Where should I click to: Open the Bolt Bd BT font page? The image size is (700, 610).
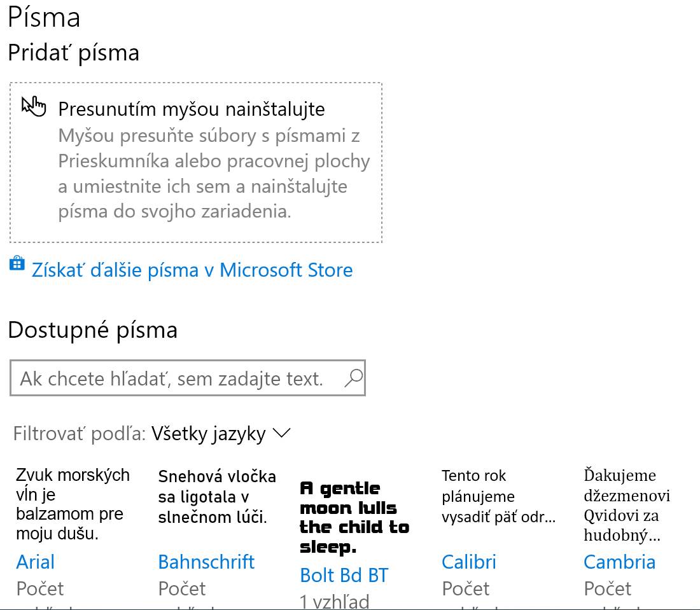pyautogui.click(x=344, y=575)
